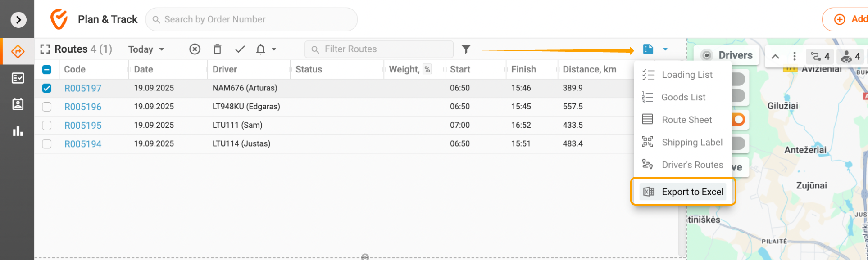This screenshot has height=260, width=868.
Task: Expand the left sidebar arrow
Action: click(18, 20)
